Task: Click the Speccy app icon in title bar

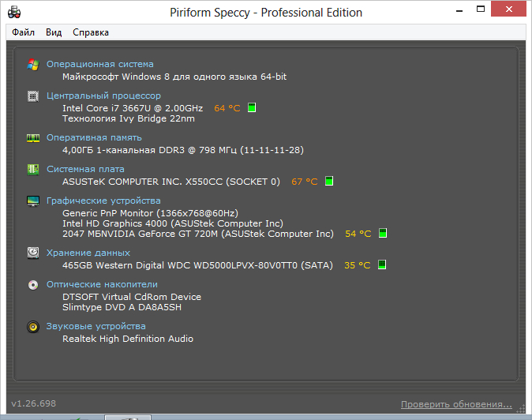Action: (14, 13)
